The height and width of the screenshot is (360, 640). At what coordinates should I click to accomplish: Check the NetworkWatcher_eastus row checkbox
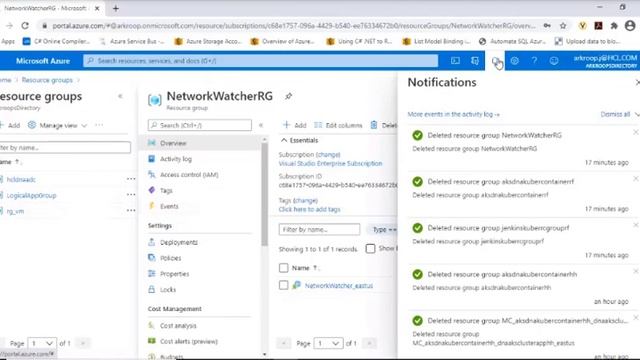[283, 285]
